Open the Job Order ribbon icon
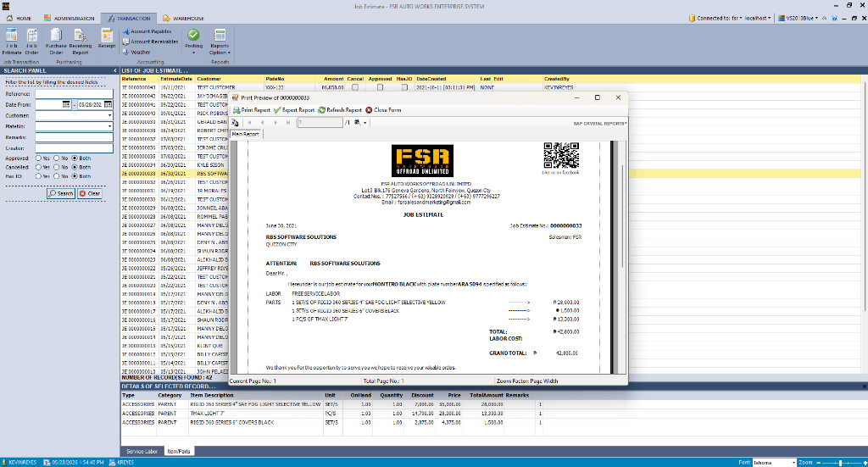868x467 pixels. tap(31, 42)
